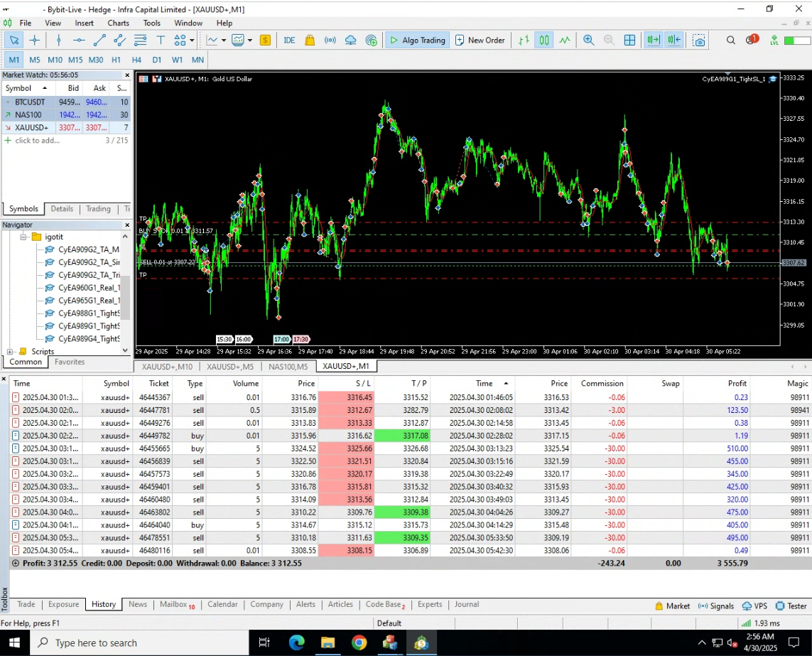Open the Details tab in Market Watch

62,209
